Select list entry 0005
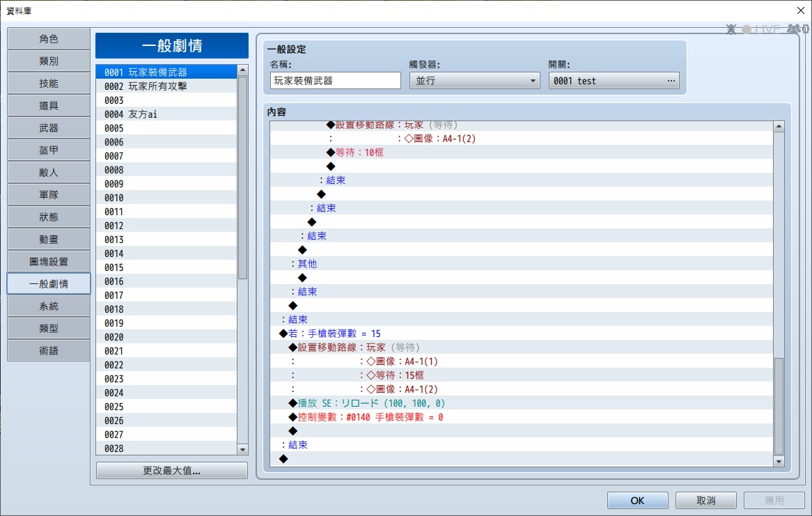The image size is (812, 516). point(166,128)
